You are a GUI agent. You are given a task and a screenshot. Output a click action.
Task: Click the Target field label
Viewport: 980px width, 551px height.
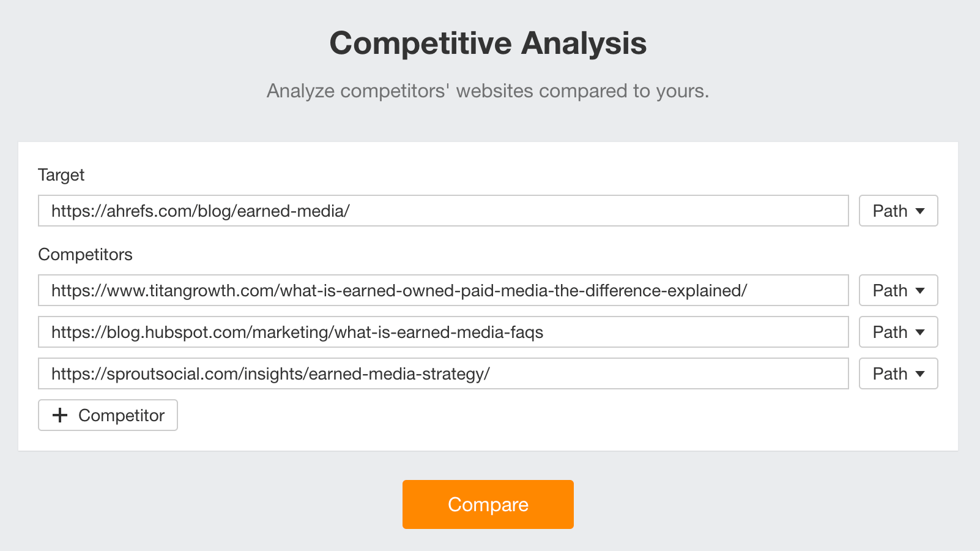point(61,175)
